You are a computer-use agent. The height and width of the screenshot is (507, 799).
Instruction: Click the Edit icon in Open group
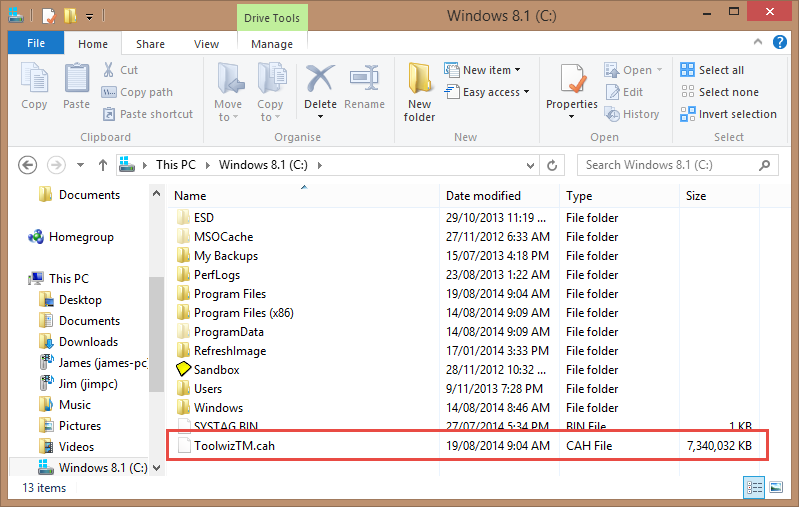click(x=612, y=92)
